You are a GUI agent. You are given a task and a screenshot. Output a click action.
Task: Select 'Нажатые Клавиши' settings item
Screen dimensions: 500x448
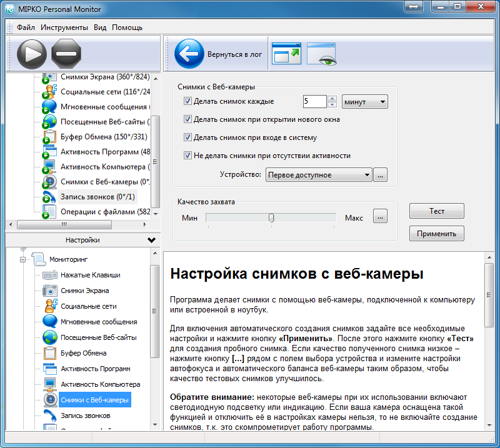91,275
